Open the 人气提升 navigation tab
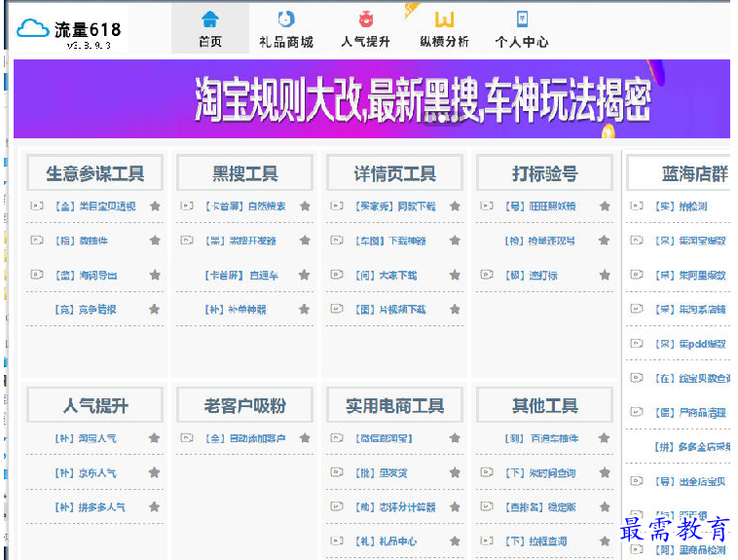 click(366, 28)
